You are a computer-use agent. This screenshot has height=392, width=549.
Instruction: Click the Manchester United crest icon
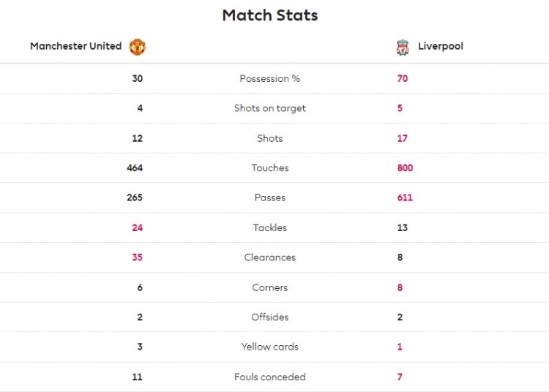pos(138,47)
